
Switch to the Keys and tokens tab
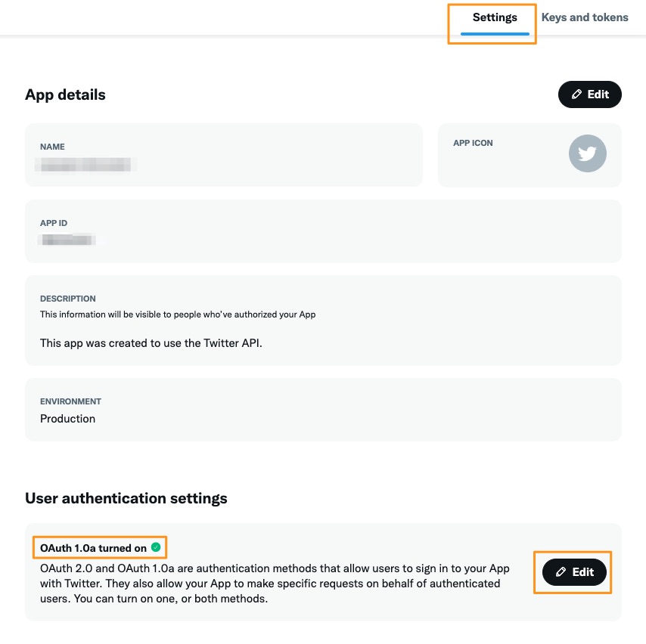coord(585,17)
